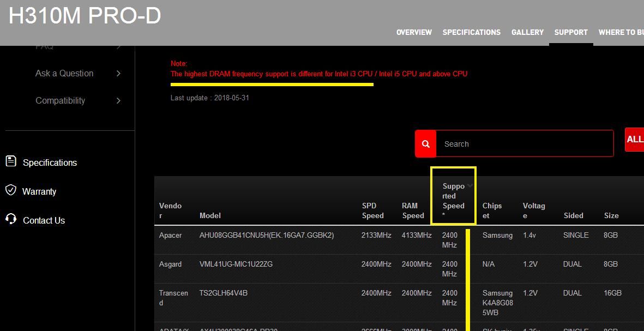Click the Vendor column header
This screenshot has height=331, width=644.
point(171,210)
